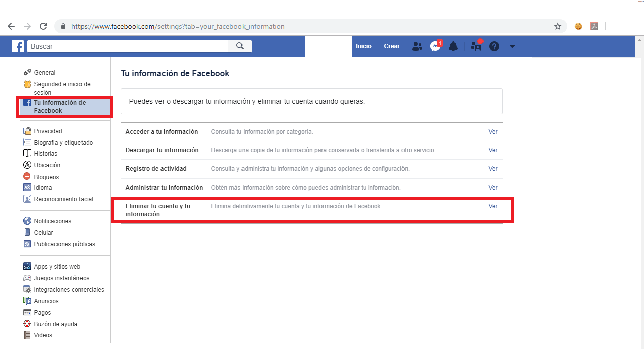Image resolution: width=644 pixels, height=349 pixels.
Task: Expand the account dropdown arrow
Action: tap(512, 46)
